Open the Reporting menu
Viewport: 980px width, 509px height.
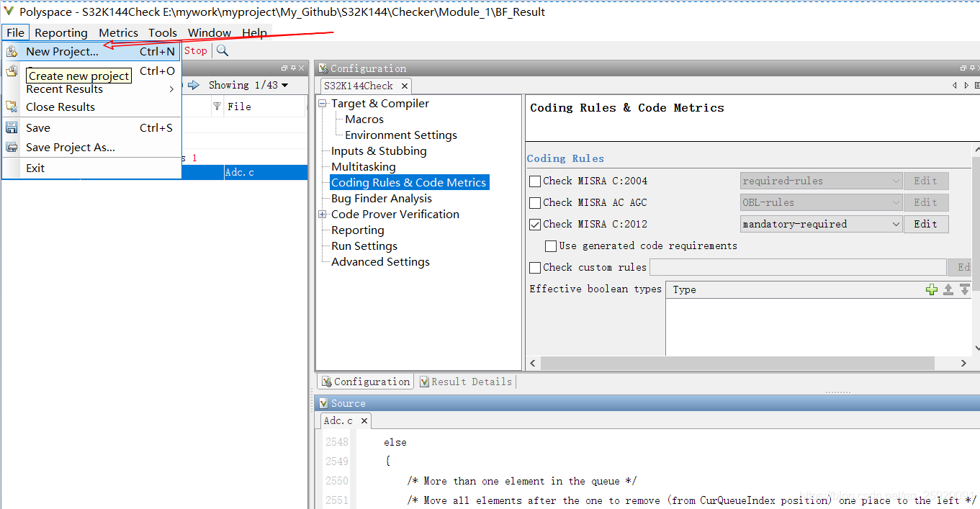tap(61, 32)
